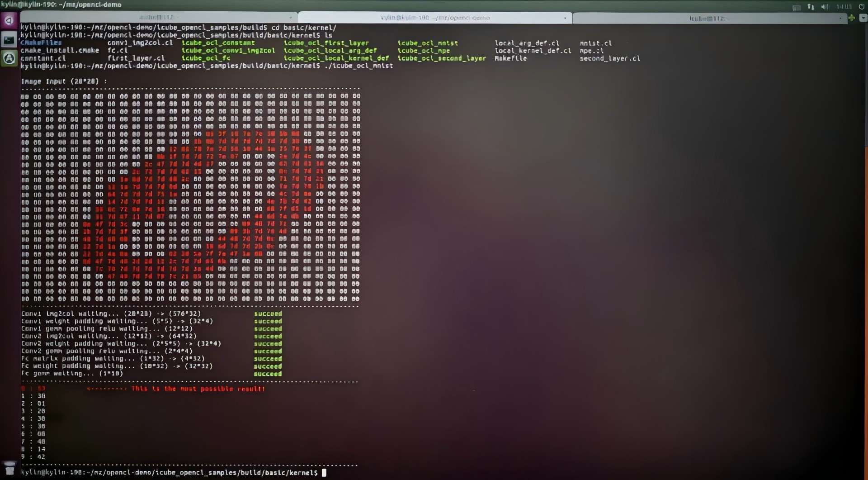
Task: Close the first terminal tab
Action: click(x=290, y=18)
